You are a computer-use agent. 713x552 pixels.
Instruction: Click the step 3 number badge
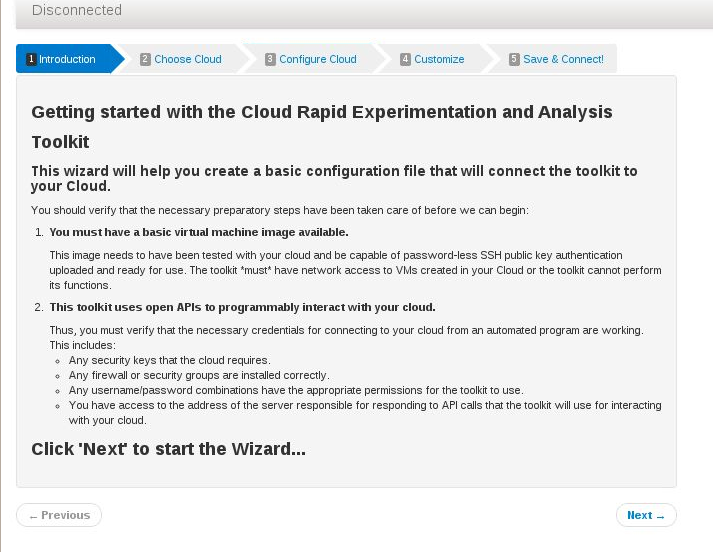[x=270, y=59]
